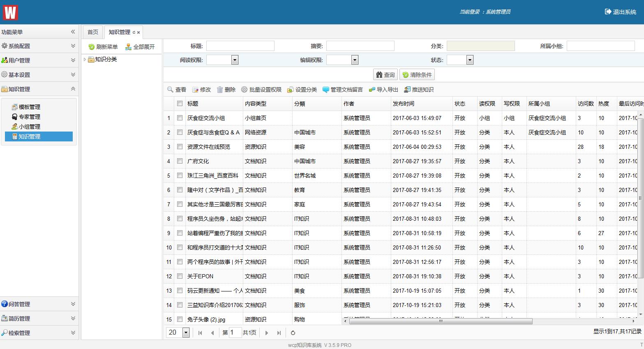
Task: Click 设置分类 toolbar button
Action: 302,90
